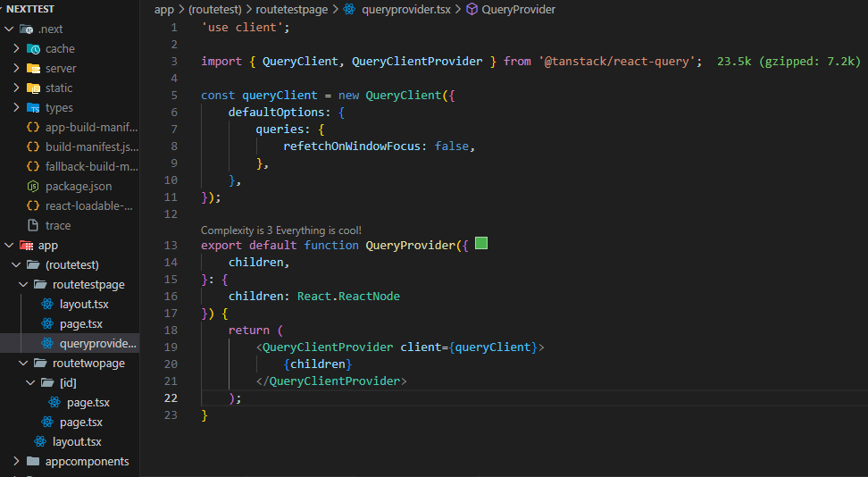Click the build-manifest.json braces icon
The image size is (868, 477).
tap(33, 146)
